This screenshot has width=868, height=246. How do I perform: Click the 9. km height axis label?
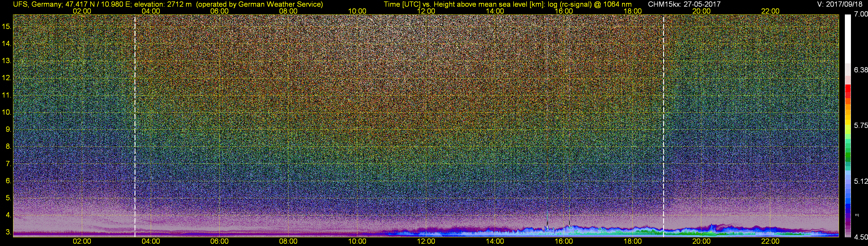[9, 129]
